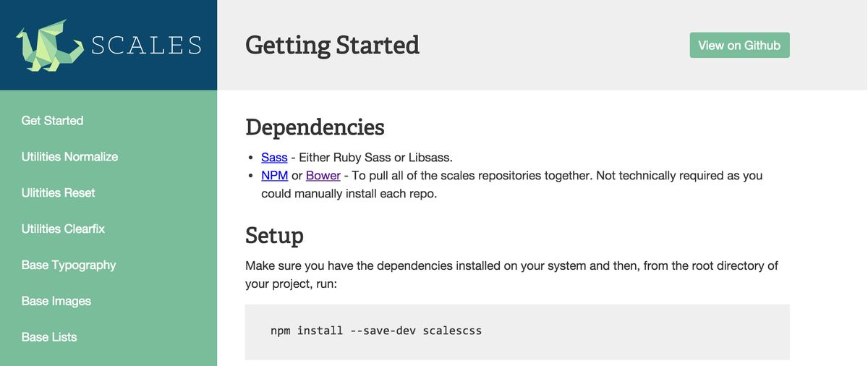Screen dimensions: 868x366
Task: Click the npm install code block
Action: pos(516,331)
